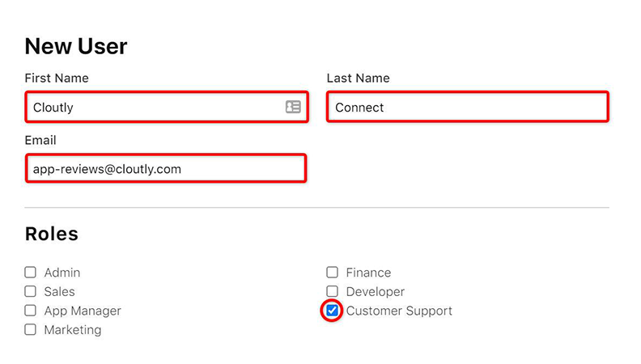Image resolution: width=641 pixels, height=364 pixels.
Task: Click the contact card autofill icon
Action: [x=293, y=107]
